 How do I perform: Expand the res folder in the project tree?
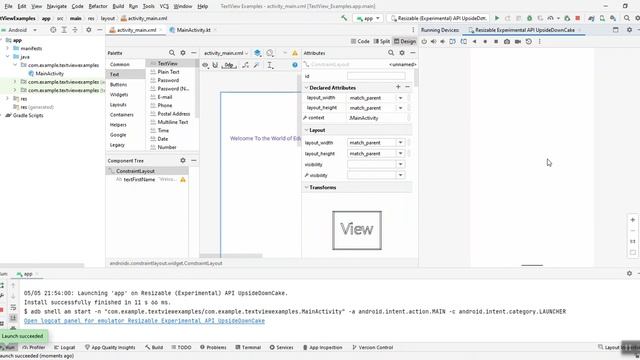(x=7, y=99)
